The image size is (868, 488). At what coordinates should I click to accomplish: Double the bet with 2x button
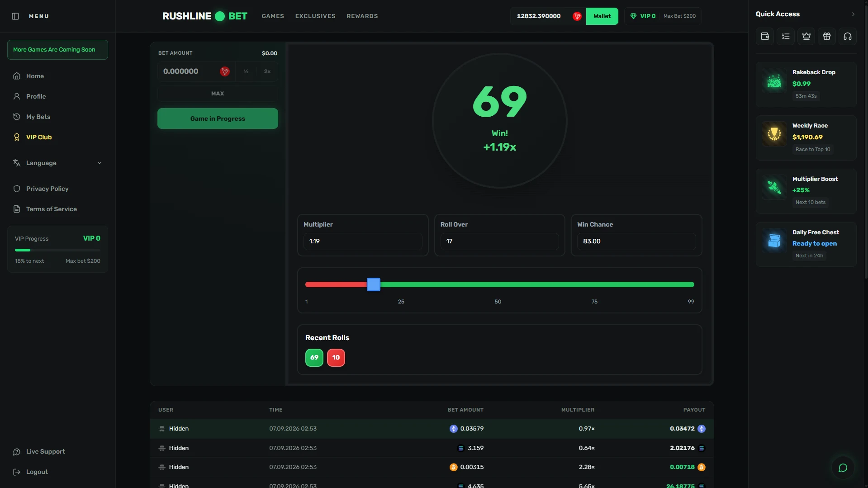[267, 71]
